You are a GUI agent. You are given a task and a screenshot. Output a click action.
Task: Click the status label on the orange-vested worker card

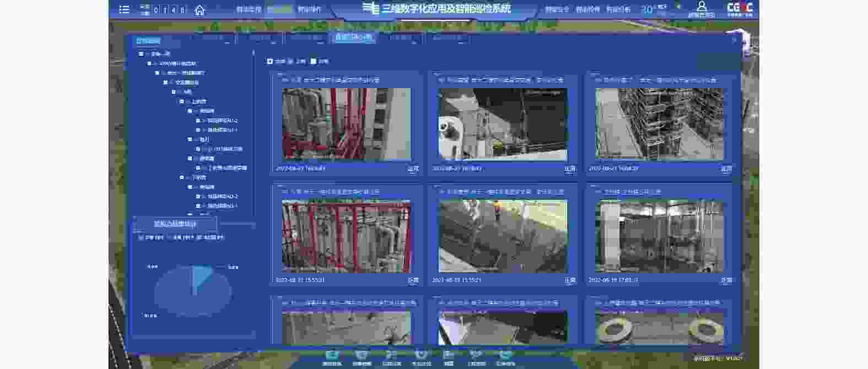point(570,280)
